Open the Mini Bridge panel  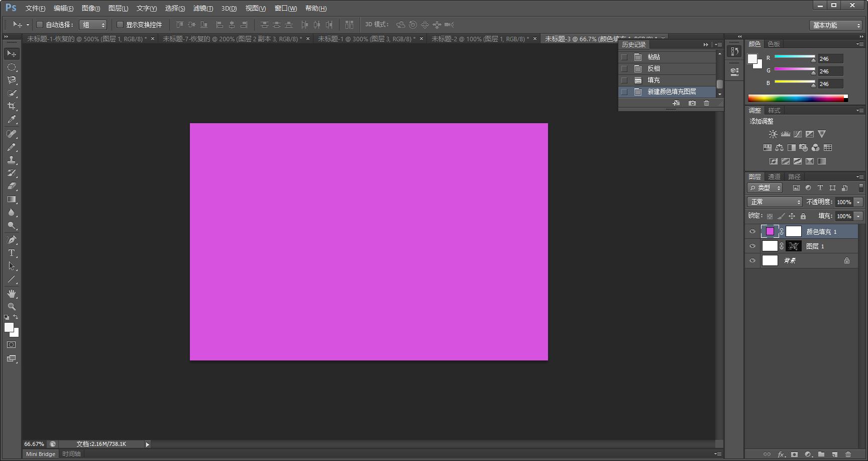click(x=41, y=454)
